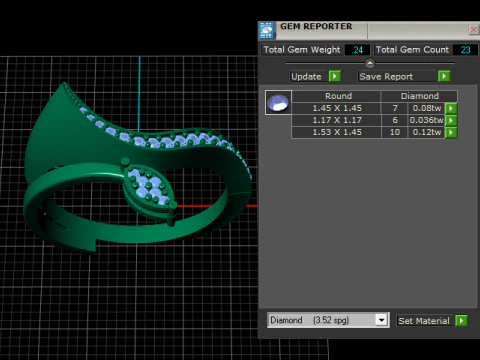Click the 0.08tw weight cell

[x=427, y=108]
